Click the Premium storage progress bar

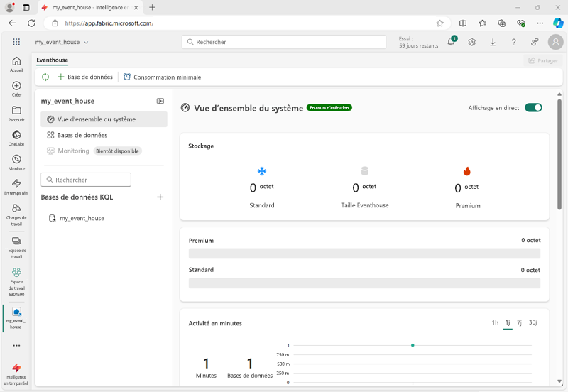tap(364, 254)
